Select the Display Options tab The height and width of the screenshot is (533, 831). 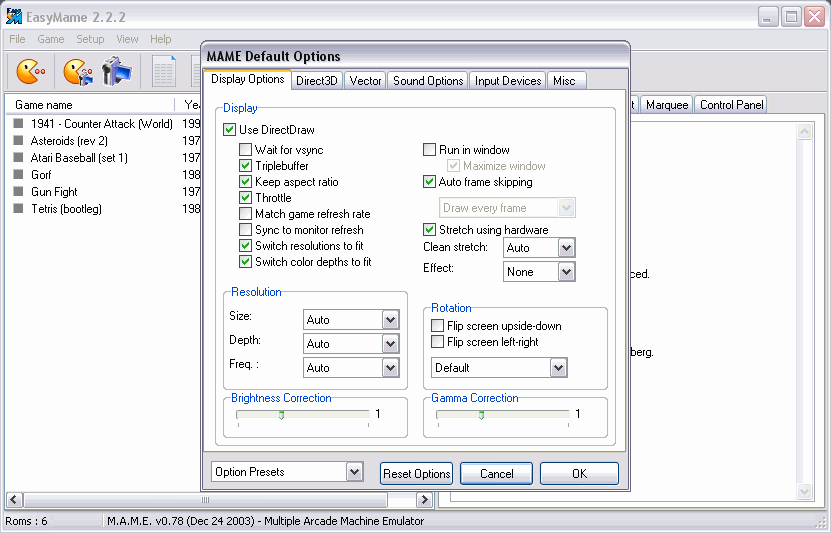tap(247, 79)
